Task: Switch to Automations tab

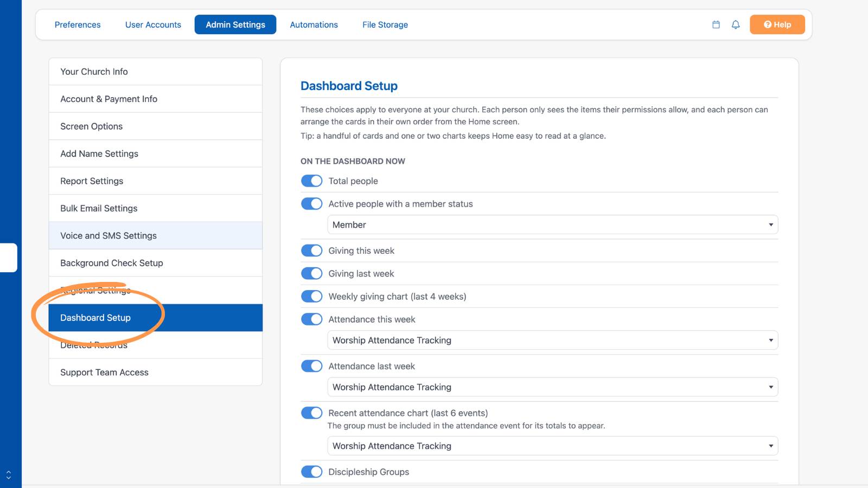Action: coord(314,24)
